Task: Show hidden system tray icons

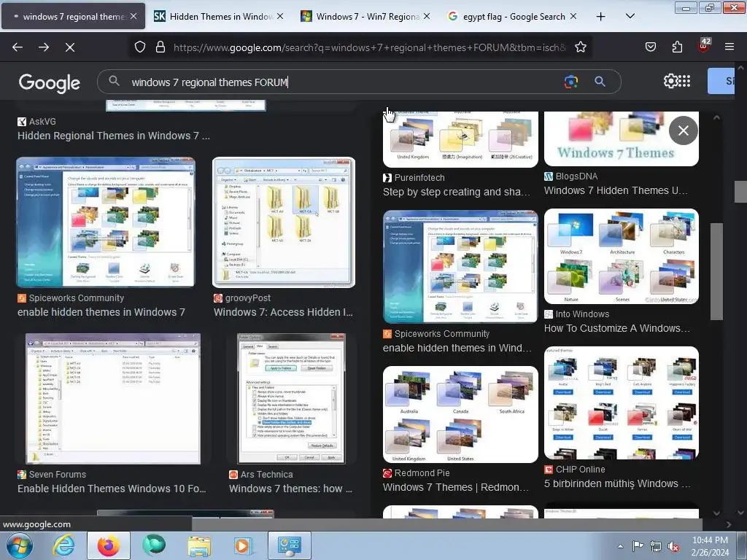Action: [x=620, y=546]
